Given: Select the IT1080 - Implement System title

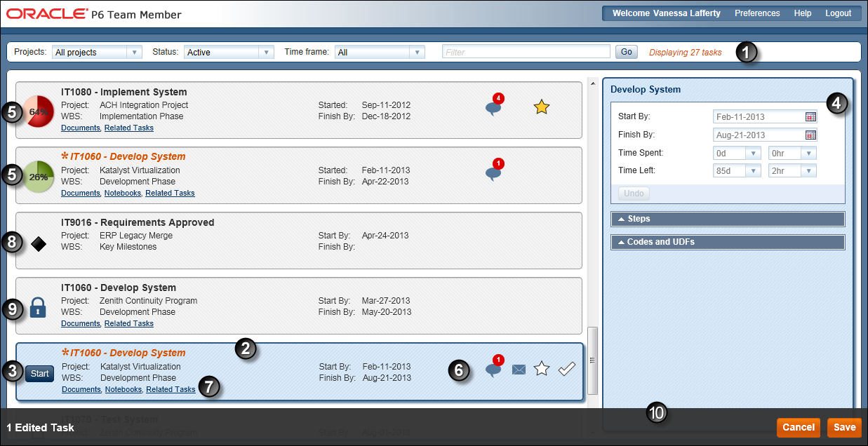Looking at the screenshot, I should pyautogui.click(x=124, y=92).
